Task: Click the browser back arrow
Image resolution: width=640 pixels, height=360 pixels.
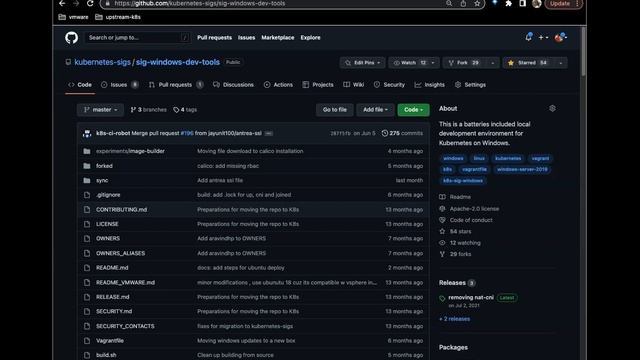Action: 62,3
